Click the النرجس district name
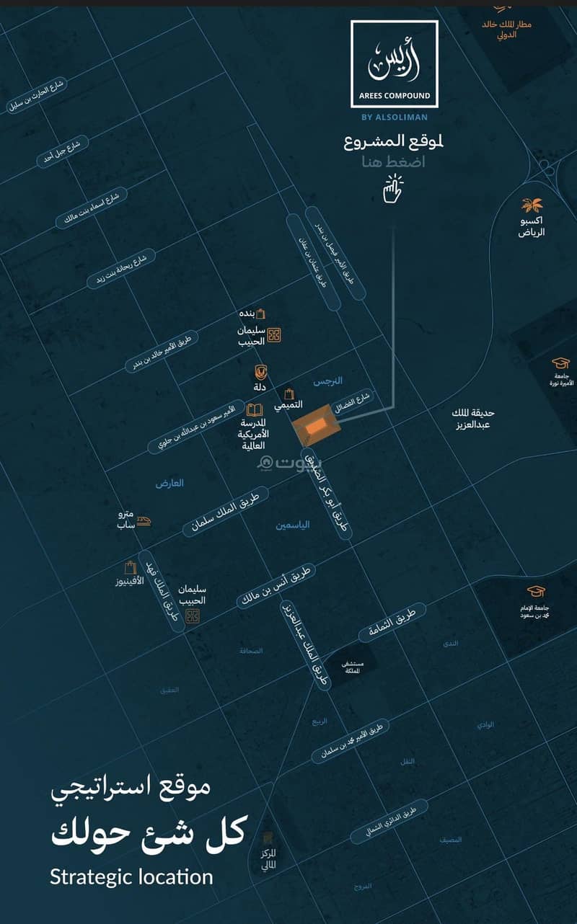 pyautogui.click(x=328, y=380)
